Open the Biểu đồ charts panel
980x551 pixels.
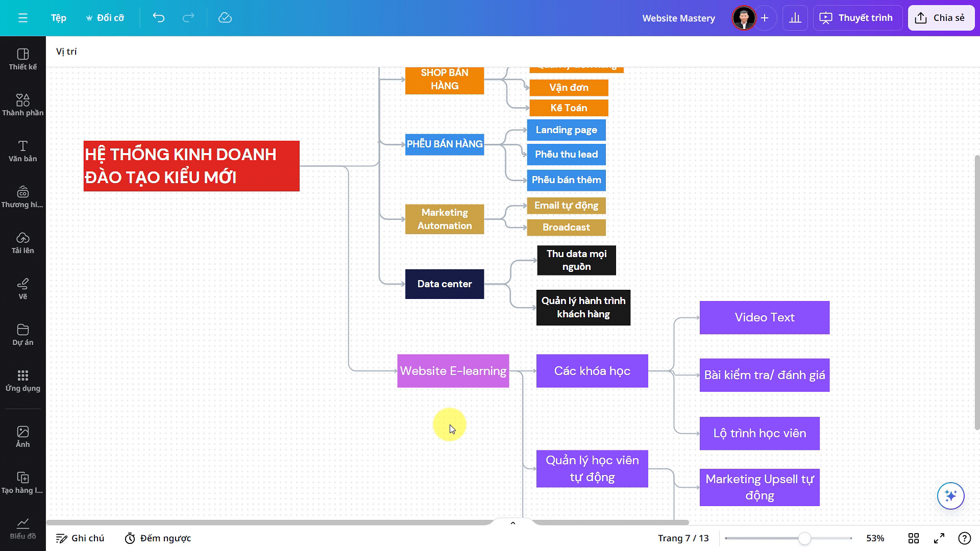[x=23, y=529]
